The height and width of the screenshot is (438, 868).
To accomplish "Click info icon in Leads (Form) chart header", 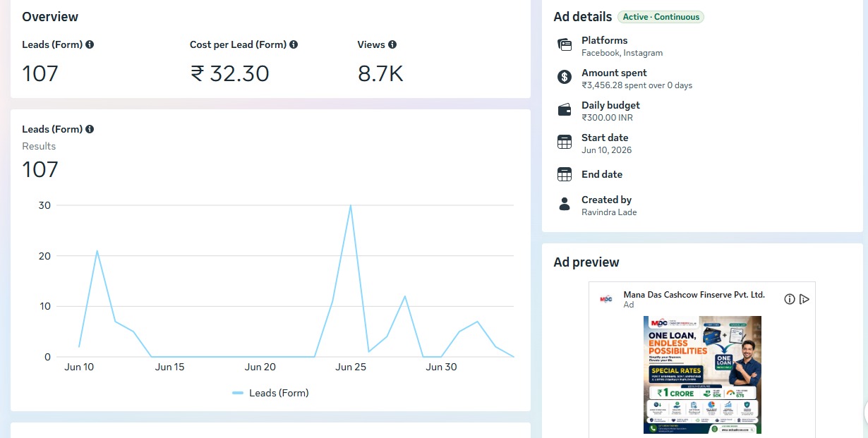I will (90, 129).
